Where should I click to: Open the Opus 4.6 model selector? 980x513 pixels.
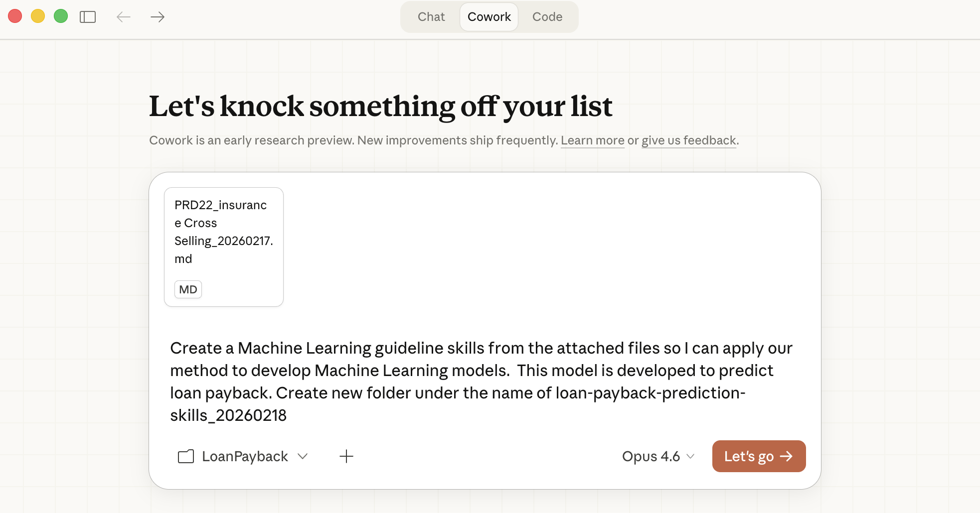point(658,456)
